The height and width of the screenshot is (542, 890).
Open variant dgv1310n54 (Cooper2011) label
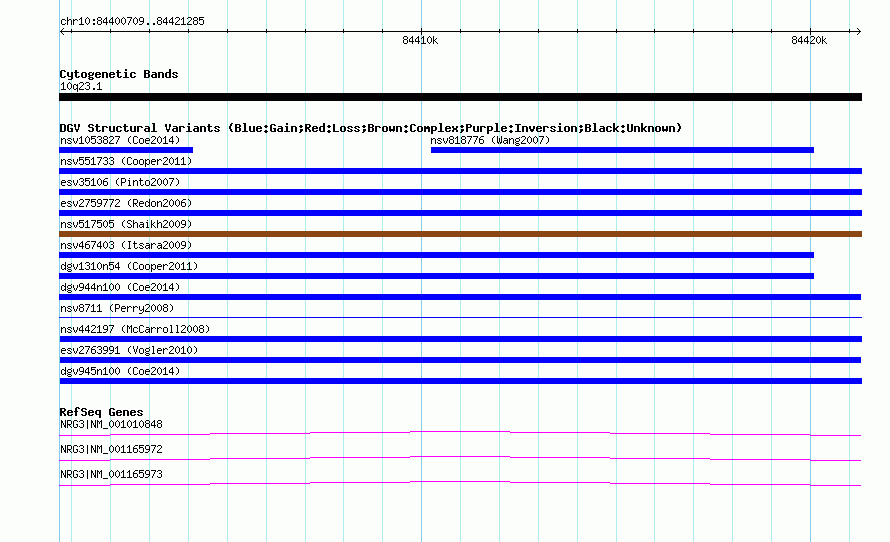click(x=129, y=266)
